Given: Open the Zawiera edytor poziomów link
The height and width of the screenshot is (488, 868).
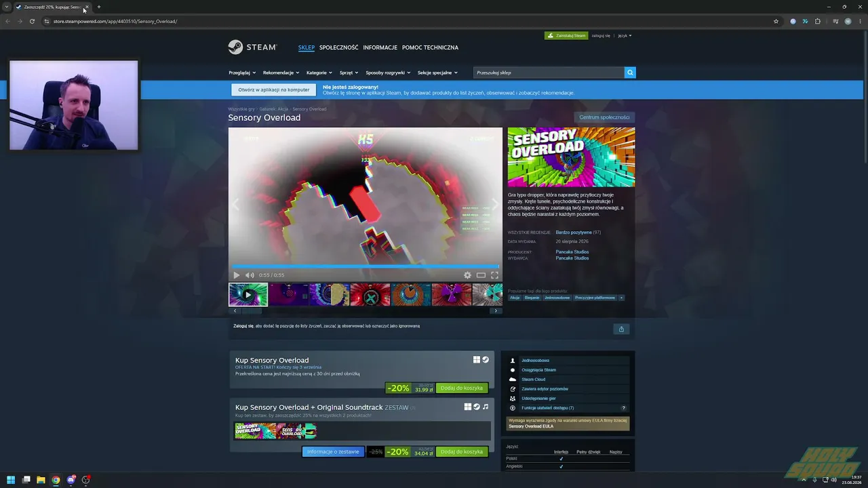Looking at the screenshot, I should tap(545, 389).
